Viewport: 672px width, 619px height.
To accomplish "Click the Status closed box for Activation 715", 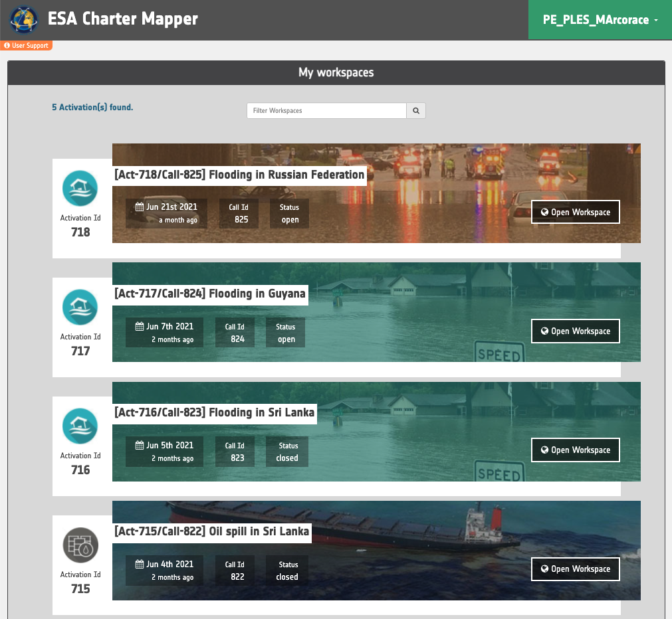I will (287, 571).
